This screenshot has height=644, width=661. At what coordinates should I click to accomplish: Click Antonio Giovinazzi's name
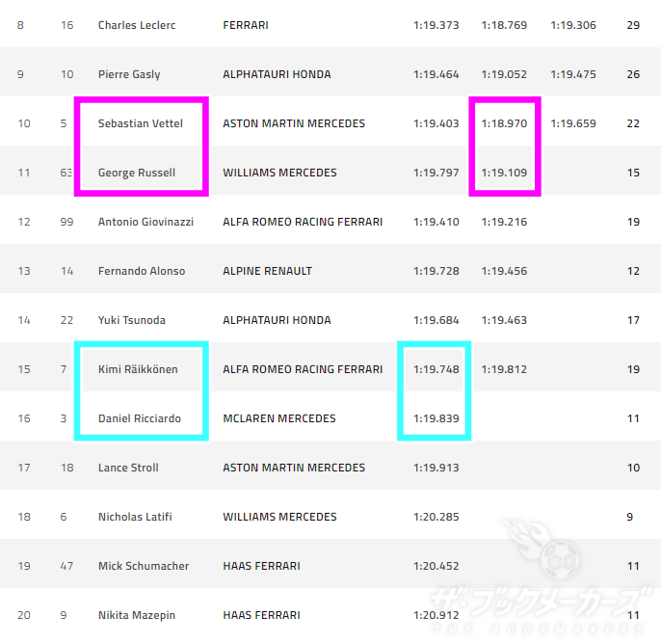click(145, 222)
